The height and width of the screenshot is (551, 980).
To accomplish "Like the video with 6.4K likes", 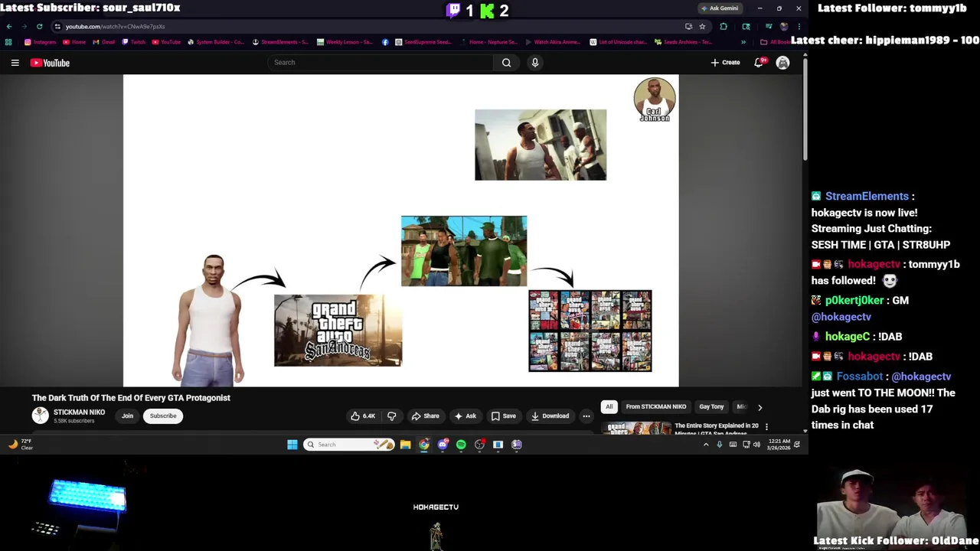I will click(363, 416).
